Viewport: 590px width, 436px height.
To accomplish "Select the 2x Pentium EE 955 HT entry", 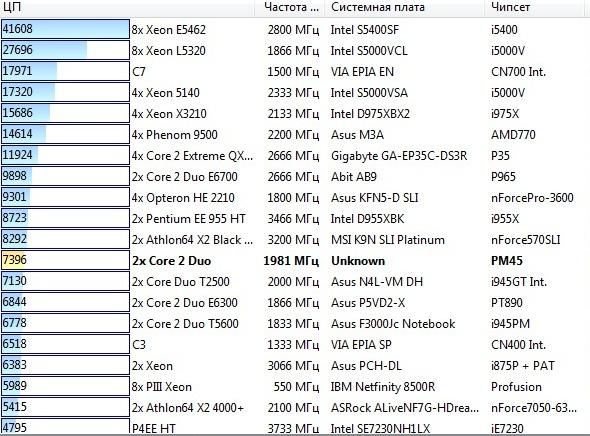I will tap(189, 219).
